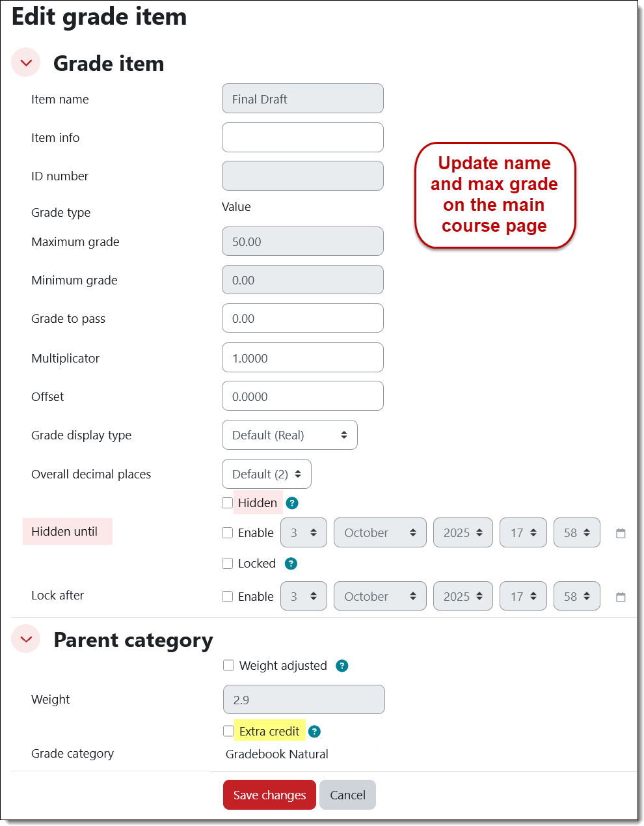Check the Extra credit box
Image resolution: width=644 pixels, height=826 pixels.
pyautogui.click(x=229, y=731)
